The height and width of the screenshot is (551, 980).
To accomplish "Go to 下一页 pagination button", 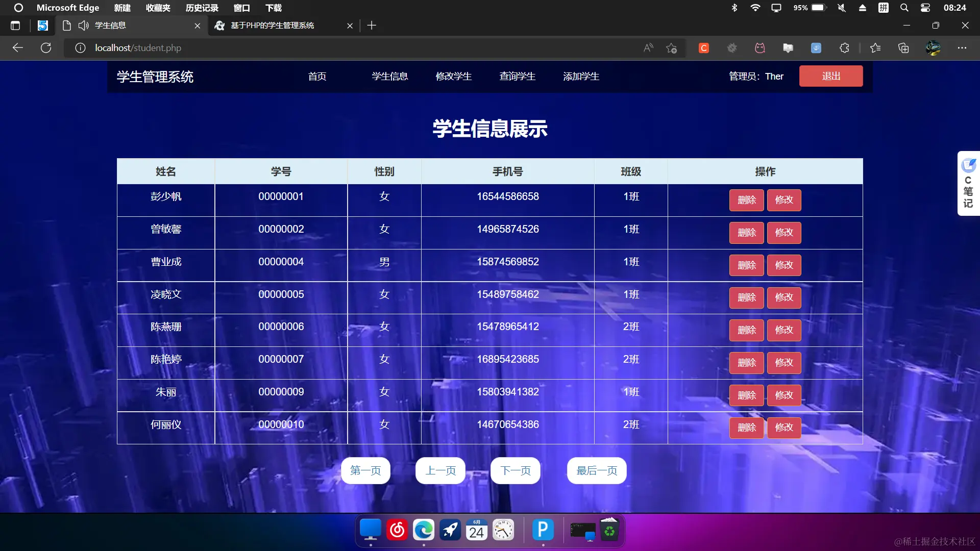I will [x=515, y=470].
